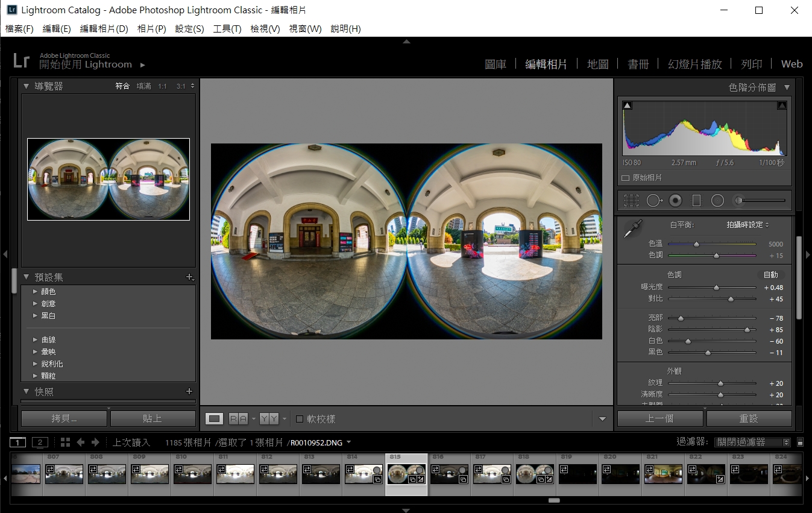Select the Crop Overlay tool
Screen dimensions: 812x513
631,201
